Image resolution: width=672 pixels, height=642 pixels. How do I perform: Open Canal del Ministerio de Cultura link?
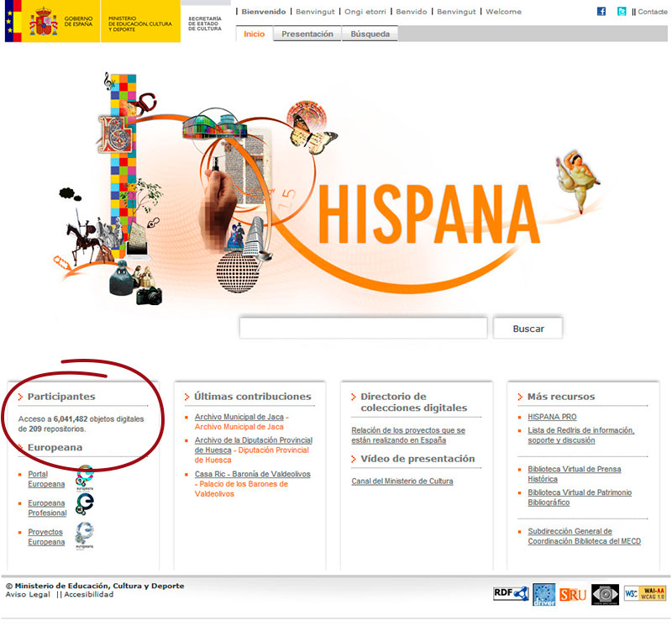(x=402, y=481)
